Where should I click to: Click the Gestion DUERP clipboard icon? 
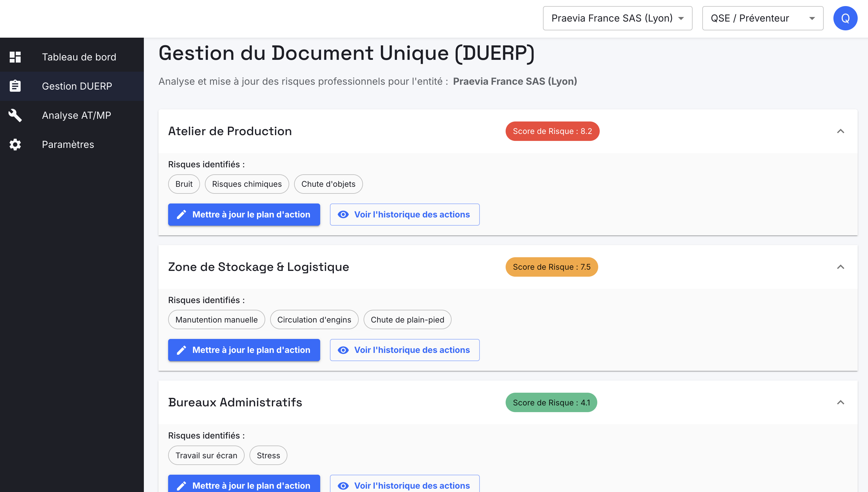[15, 86]
